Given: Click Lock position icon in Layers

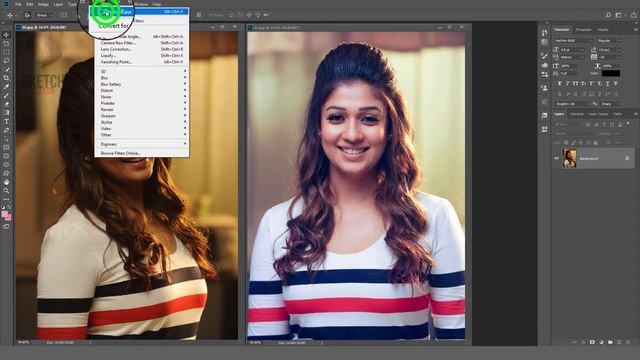Looking at the screenshot, I should click(581, 142).
